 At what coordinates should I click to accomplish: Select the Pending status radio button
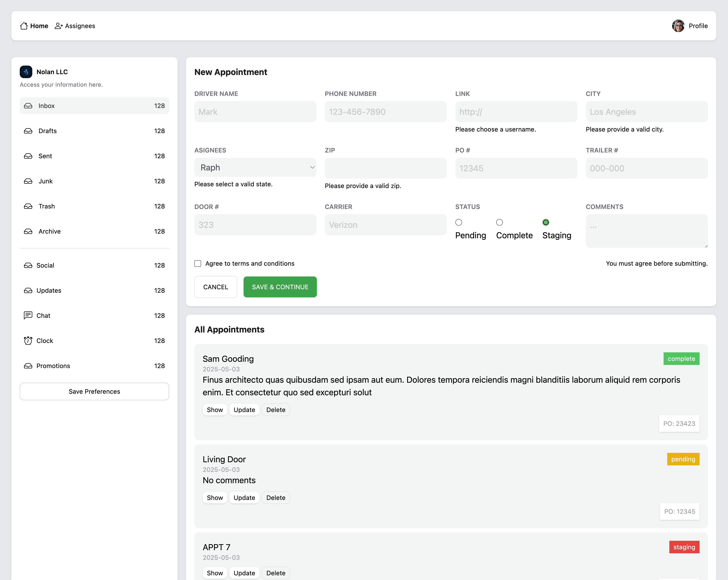(459, 222)
